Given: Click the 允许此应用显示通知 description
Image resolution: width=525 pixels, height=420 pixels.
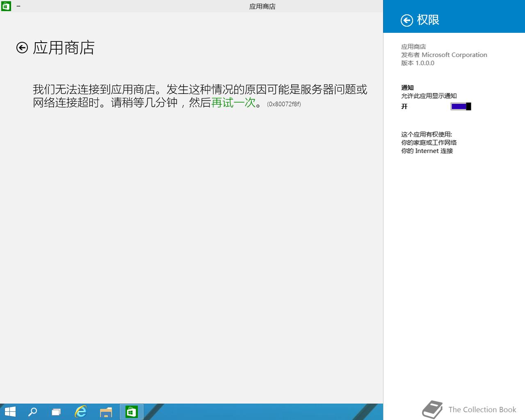Looking at the screenshot, I should coord(429,96).
